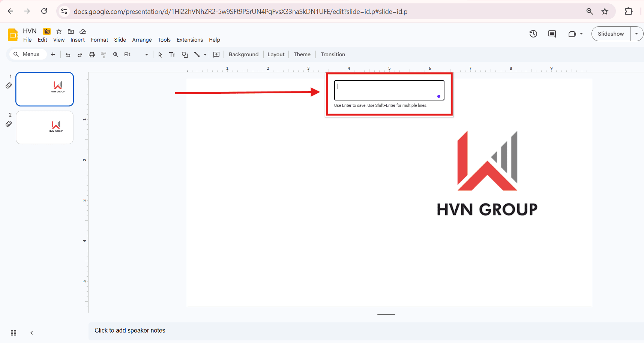
Task: Print the presentation using printer icon
Action: (92, 55)
